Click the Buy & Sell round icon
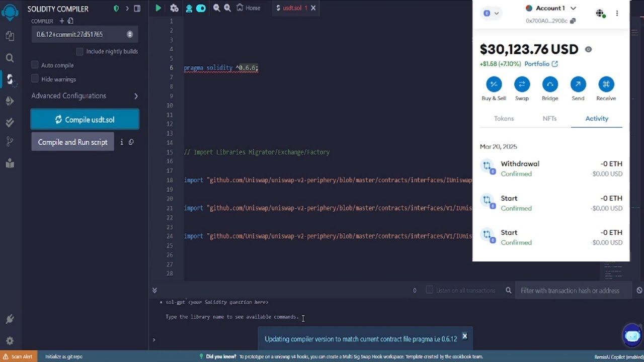644x362 pixels. coord(494,84)
